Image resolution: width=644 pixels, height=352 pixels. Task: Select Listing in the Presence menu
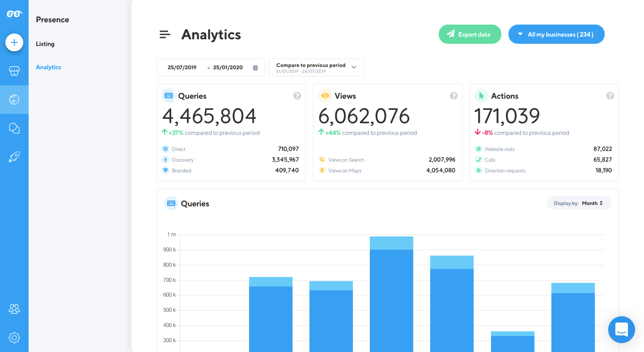45,44
